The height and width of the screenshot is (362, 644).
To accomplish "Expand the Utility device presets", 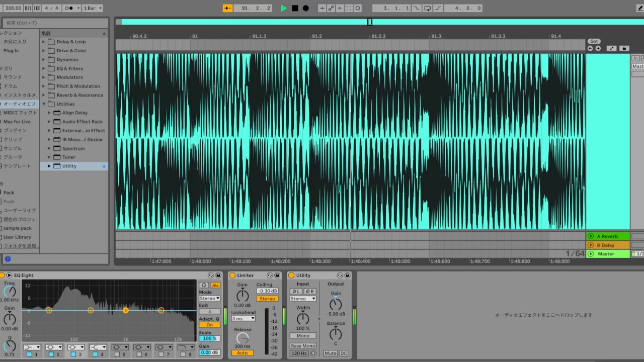I will tap(49, 166).
